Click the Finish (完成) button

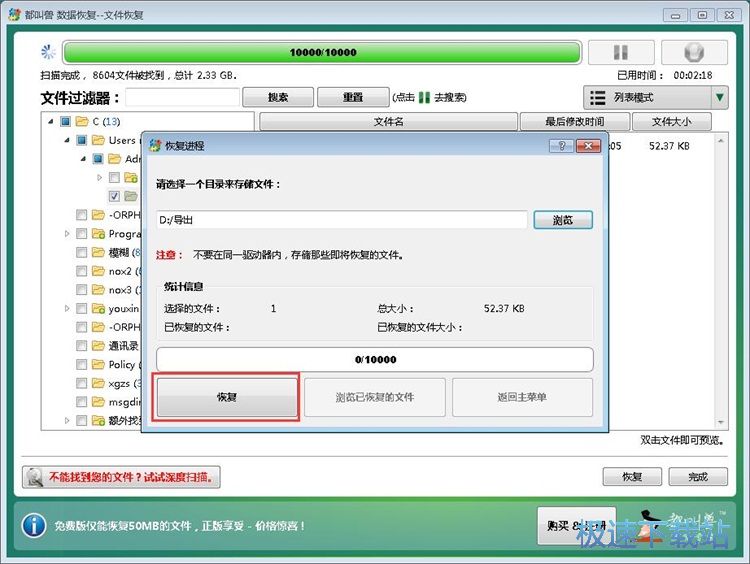click(x=698, y=477)
